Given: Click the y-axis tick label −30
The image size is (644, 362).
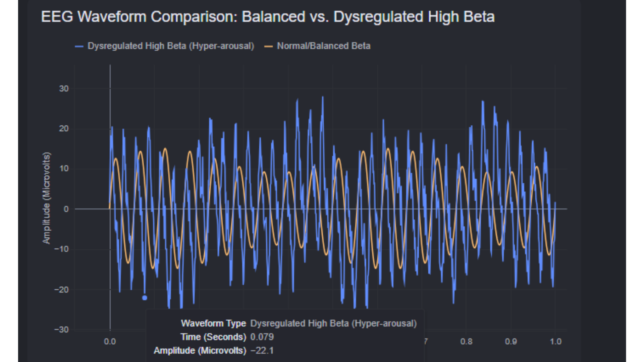Looking at the screenshot, I should [61, 329].
